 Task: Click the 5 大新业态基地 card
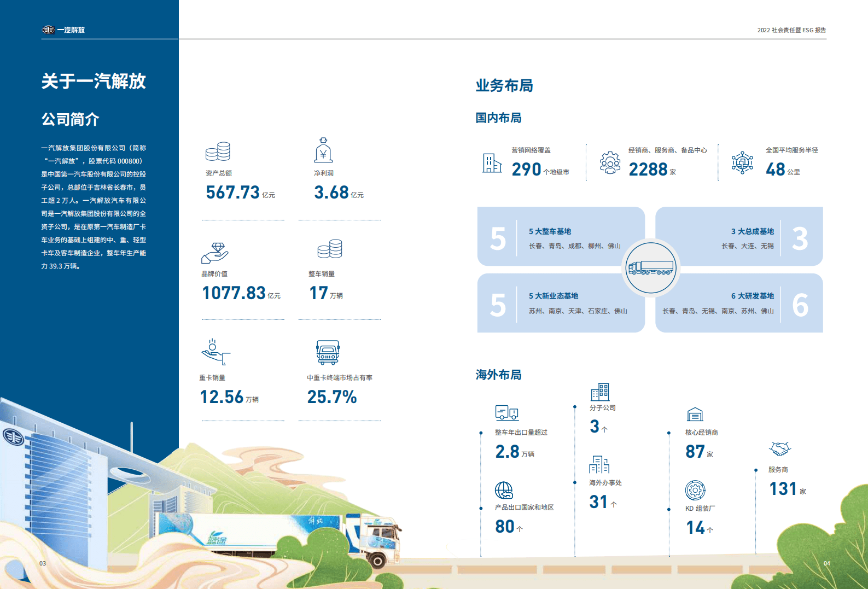(561, 303)
